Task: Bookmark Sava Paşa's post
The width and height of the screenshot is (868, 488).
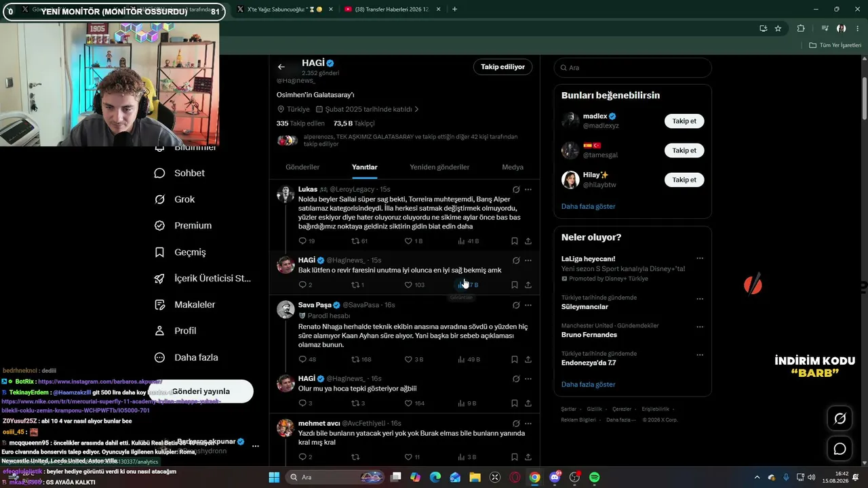Action: coord(515,359)
